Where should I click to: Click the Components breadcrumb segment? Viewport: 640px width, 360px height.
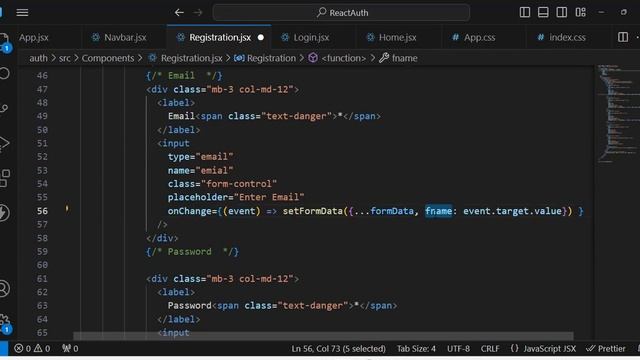(x=108, y=58)
